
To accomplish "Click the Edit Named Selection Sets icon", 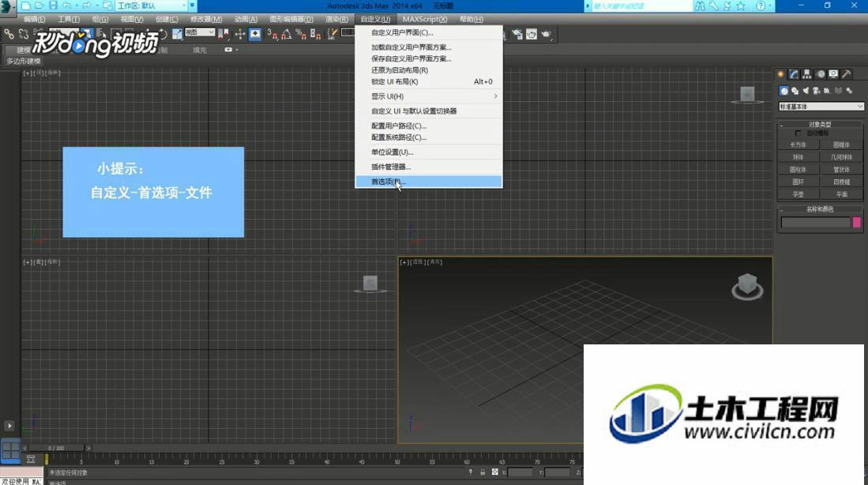I will (333, 34).
